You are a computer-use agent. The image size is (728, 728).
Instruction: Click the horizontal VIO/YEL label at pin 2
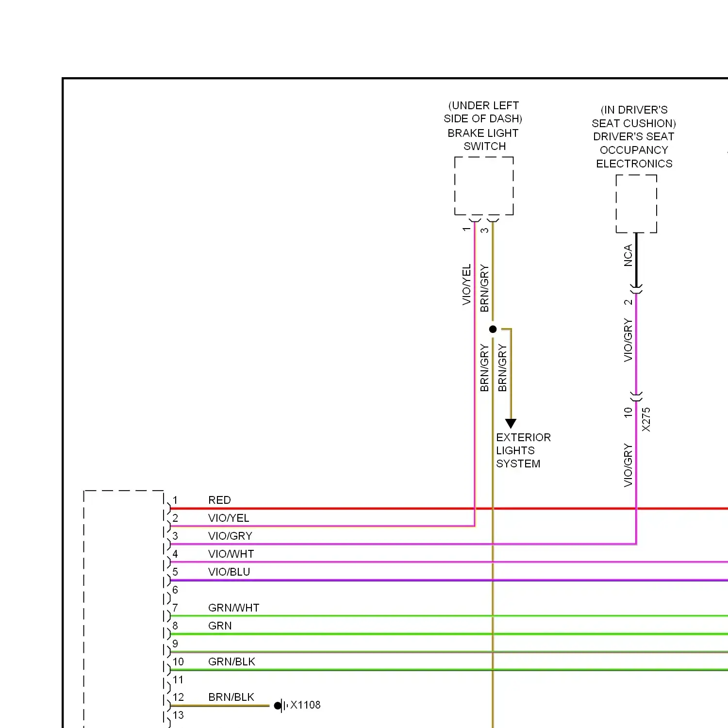(229, 518)
